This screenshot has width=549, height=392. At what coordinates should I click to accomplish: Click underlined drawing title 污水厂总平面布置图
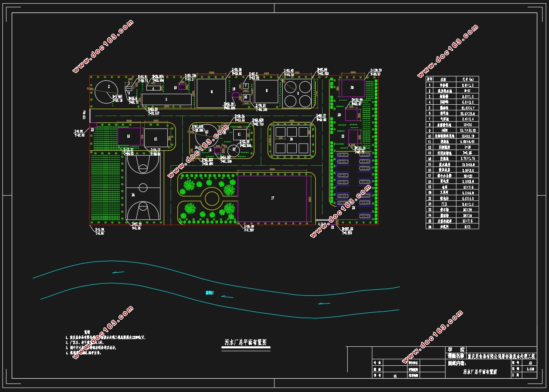(x=245, y=342)
